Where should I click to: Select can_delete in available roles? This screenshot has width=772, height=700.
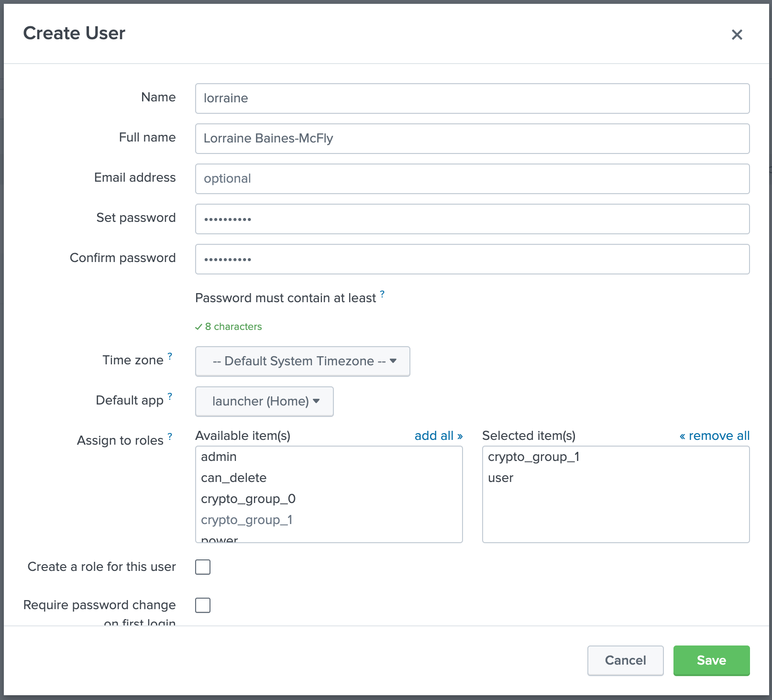click(329, 478)
